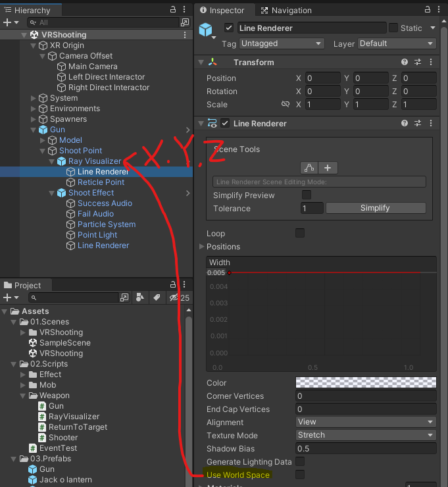Open Static flags dropdown arrow
Image resolution: width=448 pixels, height=487 pixels.
433,28
